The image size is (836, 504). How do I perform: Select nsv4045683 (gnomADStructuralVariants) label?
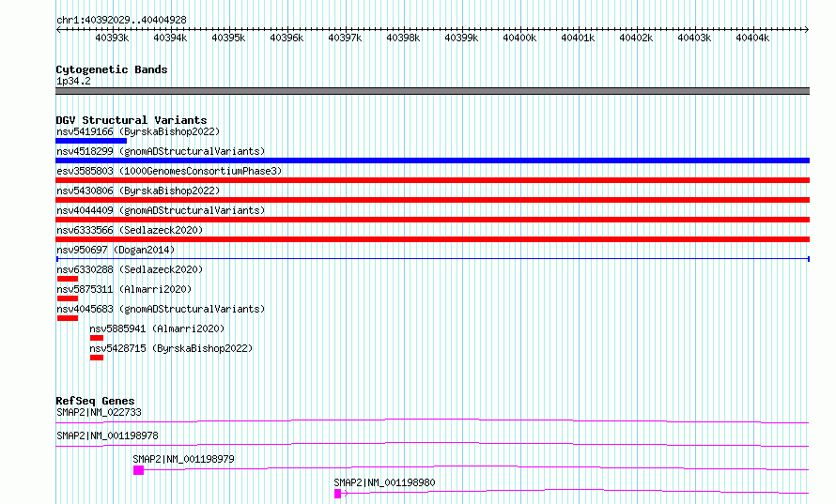point(161,309)
